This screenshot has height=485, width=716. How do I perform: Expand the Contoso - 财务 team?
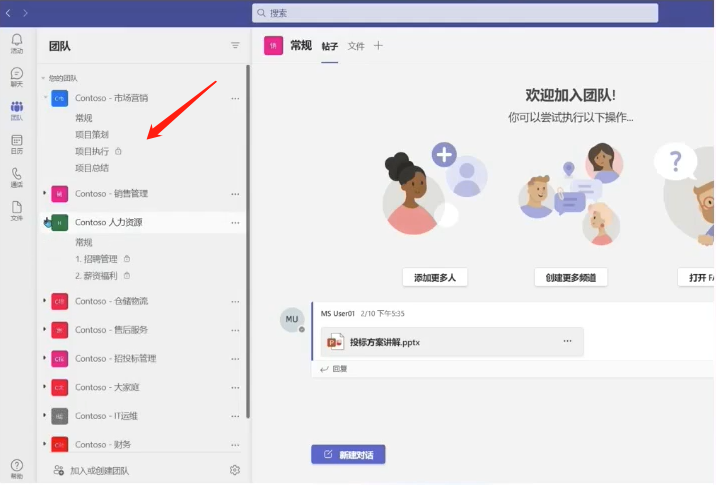tap(44, 443)
